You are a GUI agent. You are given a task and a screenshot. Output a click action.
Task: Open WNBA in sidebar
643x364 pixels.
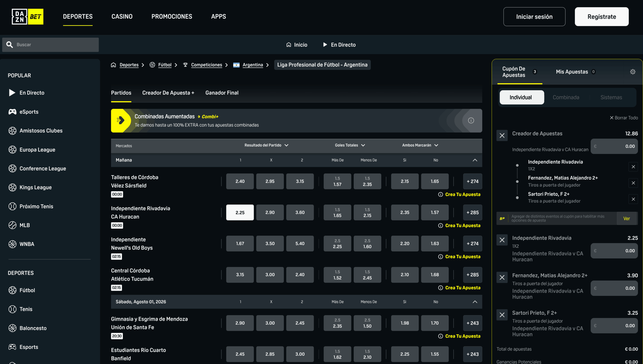tap(21, 244)
